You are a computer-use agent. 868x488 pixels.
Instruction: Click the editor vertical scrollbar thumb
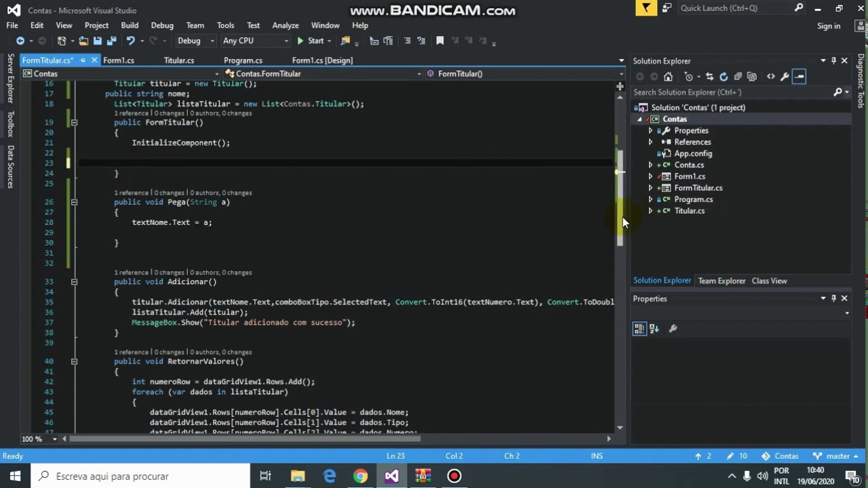620,198
